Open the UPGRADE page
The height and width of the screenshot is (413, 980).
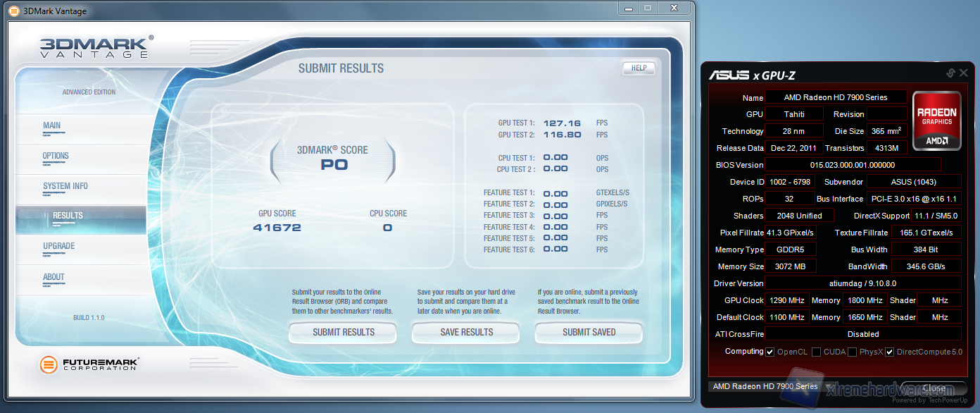tap(81, 249)
